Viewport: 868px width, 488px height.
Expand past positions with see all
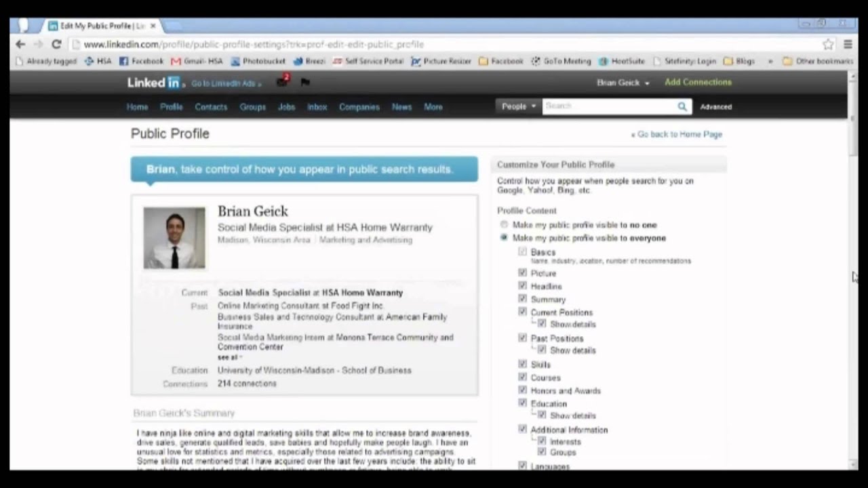(229, 357)
